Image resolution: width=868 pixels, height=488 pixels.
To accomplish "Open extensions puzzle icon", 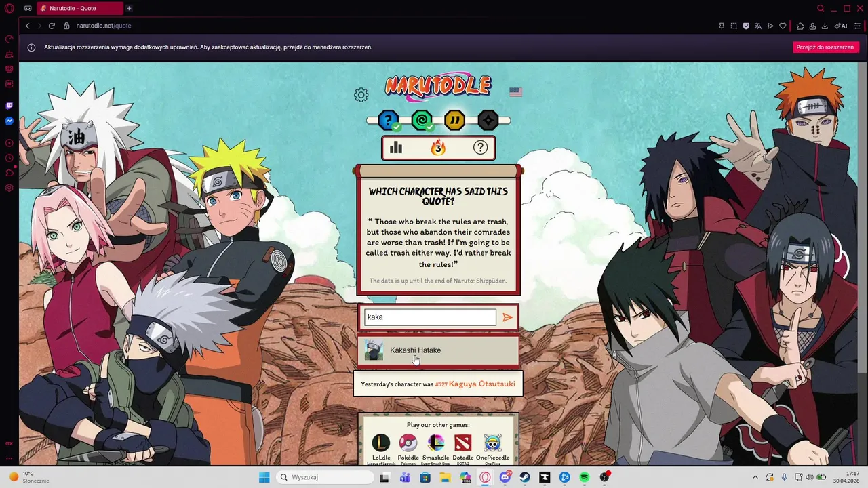I will point(800,26).
